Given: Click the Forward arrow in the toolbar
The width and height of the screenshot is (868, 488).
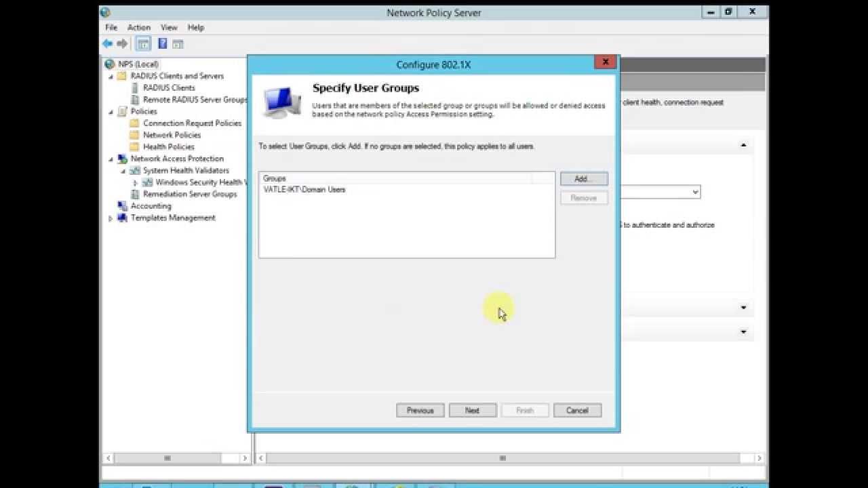Looking at the screenshot, I should (122, 43).
